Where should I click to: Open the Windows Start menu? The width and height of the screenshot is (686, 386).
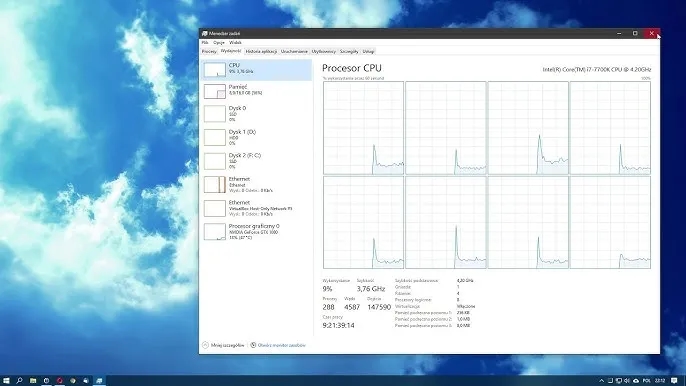pos(6,381)
